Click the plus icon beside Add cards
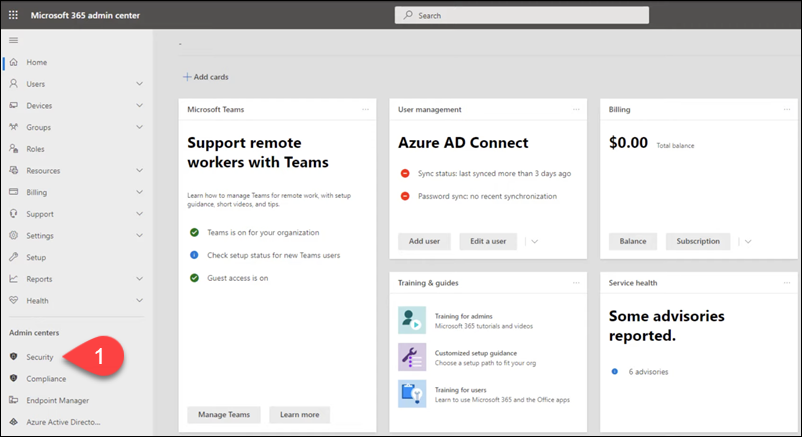The width and height of the screenshot is (802, 437). pyautogui.click(x=187, y=77)
